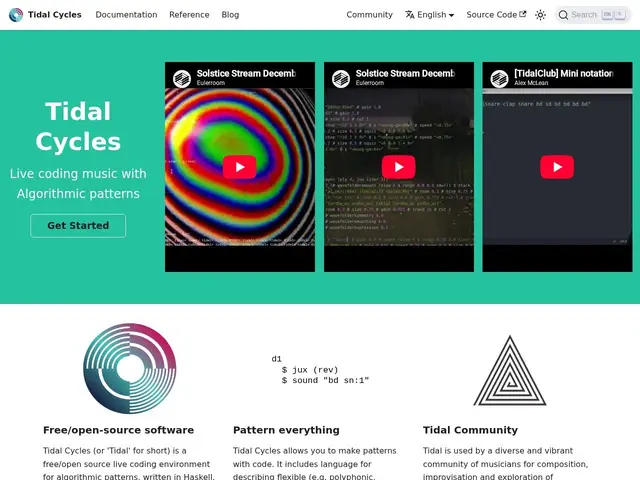Click the Alex McLean channel name text
Viewport: 640px width, 480px height.
point(531,83)
